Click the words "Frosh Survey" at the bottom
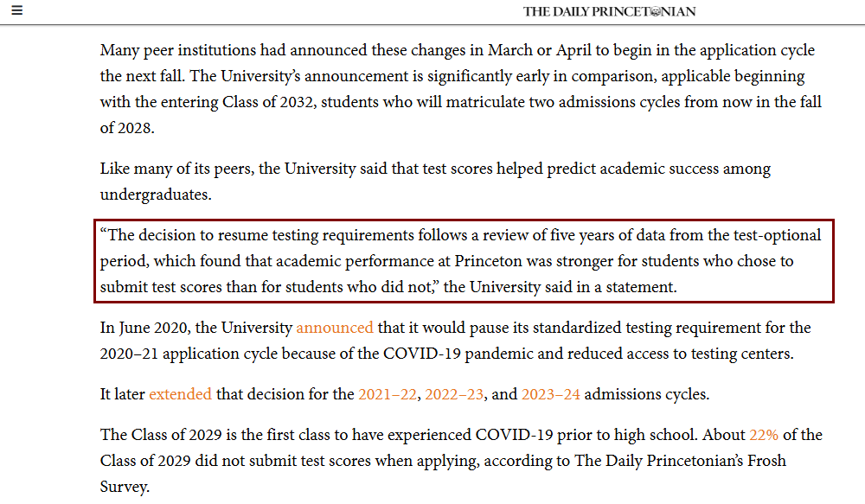This screenshot has height=504, width=865. point(744,461)
